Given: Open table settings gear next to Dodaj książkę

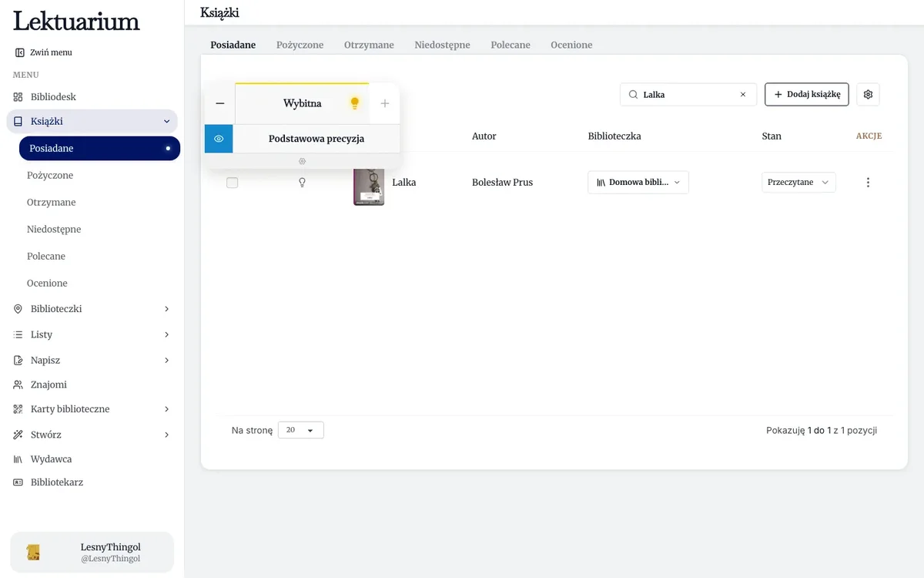Looking at the screenshot, I should [x=868, y=94].
